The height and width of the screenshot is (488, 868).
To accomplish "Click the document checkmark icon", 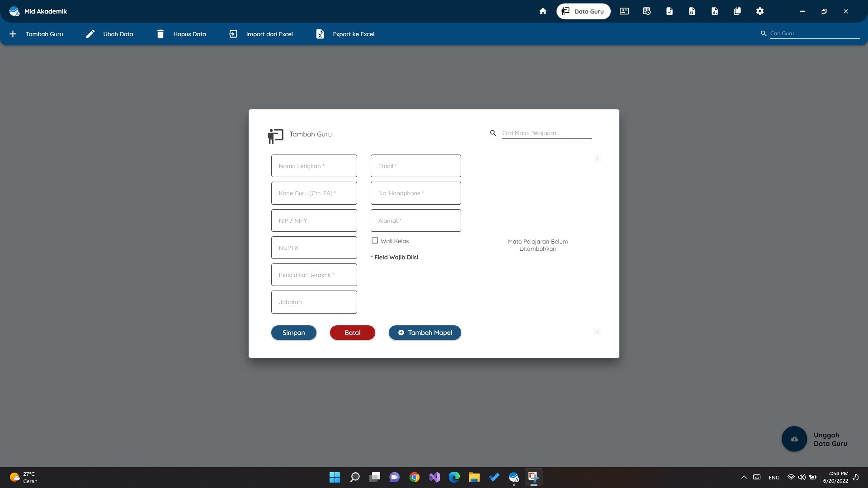I will click(x=670, y=11).
